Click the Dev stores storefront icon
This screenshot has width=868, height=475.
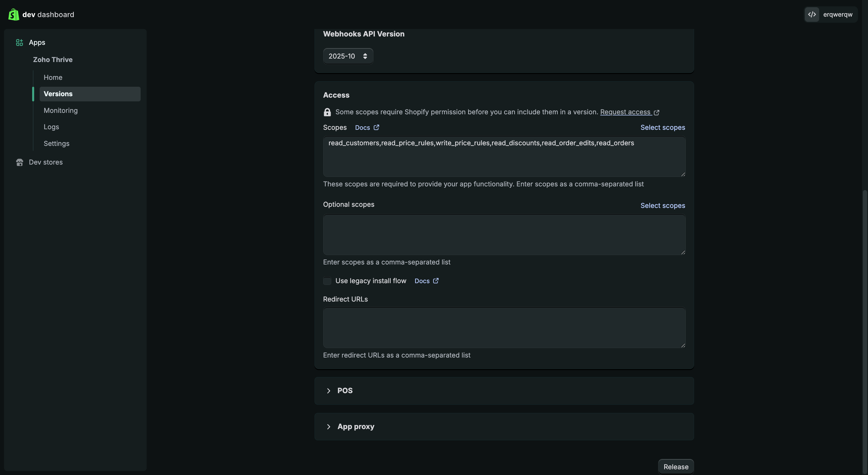click(20, 162)
